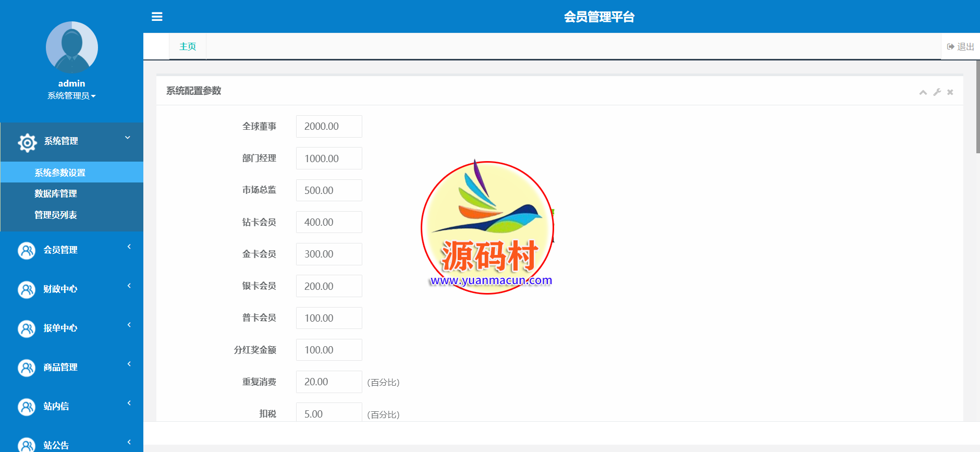Select 系统参数设置 in the sidebar
The image size is (980, 452).
click(x=60, y=173)
